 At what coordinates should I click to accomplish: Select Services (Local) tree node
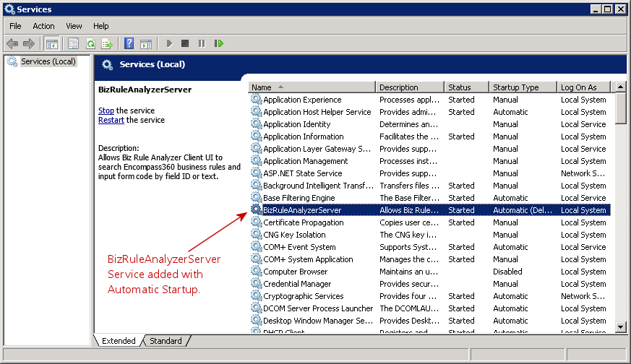(48, 61)
